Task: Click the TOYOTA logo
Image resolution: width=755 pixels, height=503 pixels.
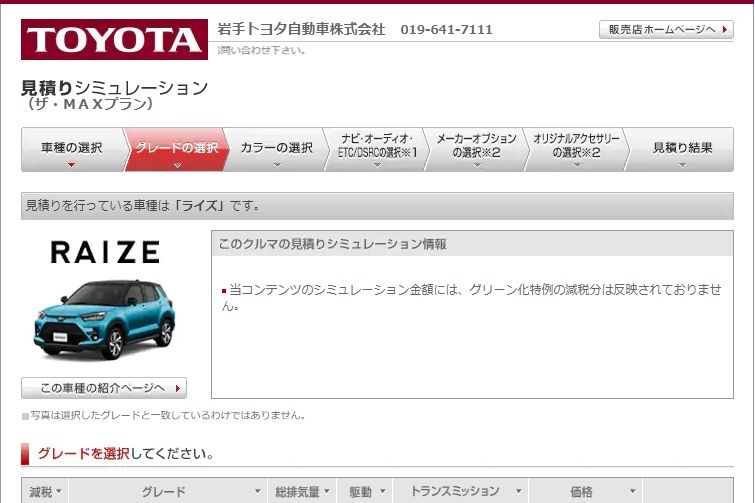Action: [x=114, y=39]
